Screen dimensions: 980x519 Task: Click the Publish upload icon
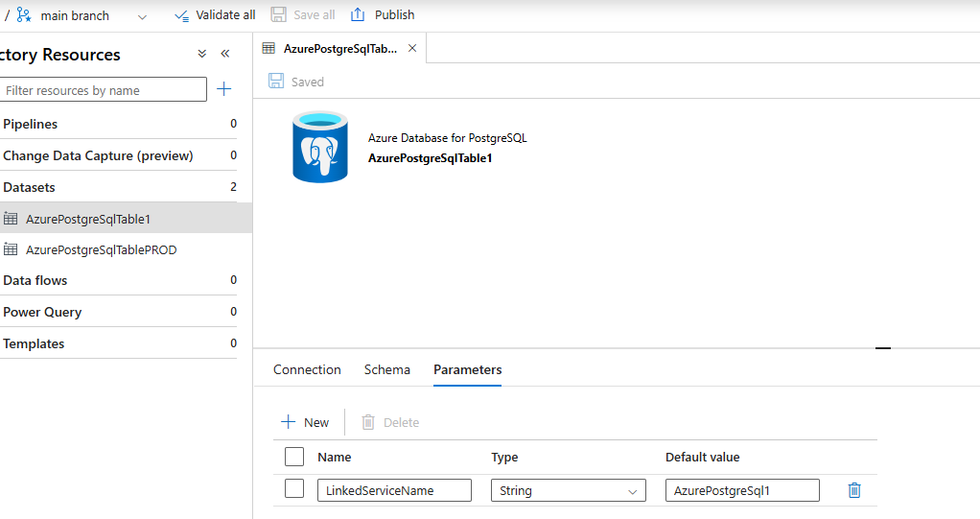click(x=358, y=14)
